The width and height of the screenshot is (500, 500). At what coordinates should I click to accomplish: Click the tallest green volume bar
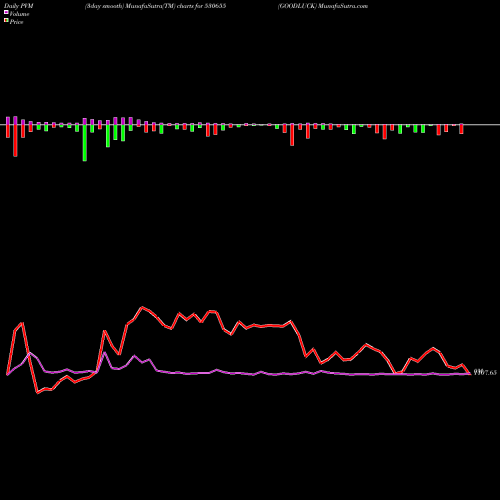85,143
